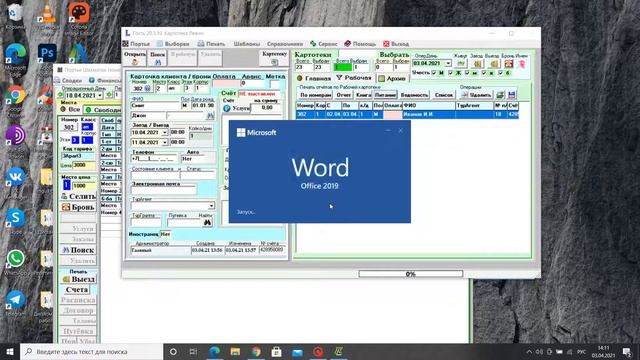Click the Заезд filter icon
This screenshot has height=360, width=640.
coord(477,63)
